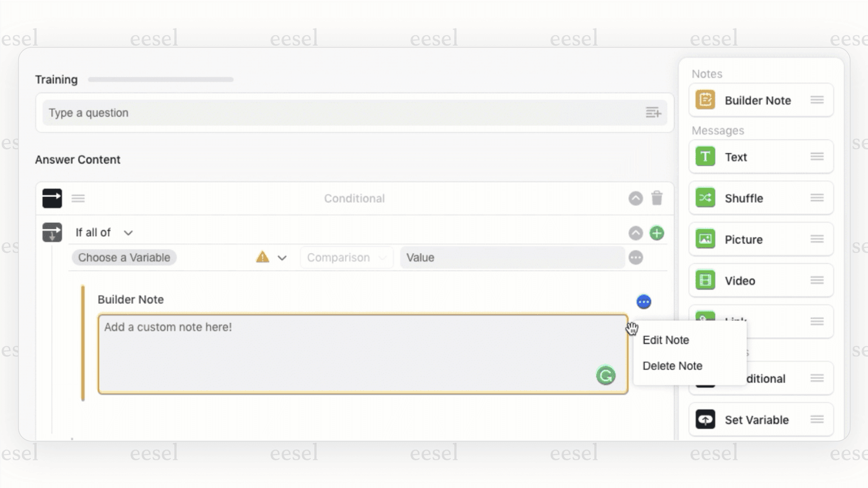Select the Video message block icon

(705, 280)
